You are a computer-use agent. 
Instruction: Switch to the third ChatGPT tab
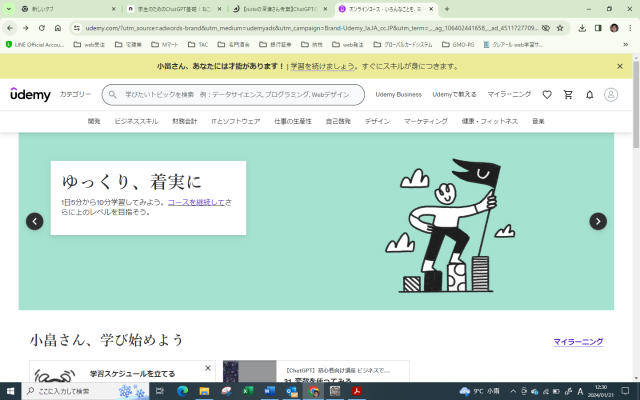tap(280, 9)
